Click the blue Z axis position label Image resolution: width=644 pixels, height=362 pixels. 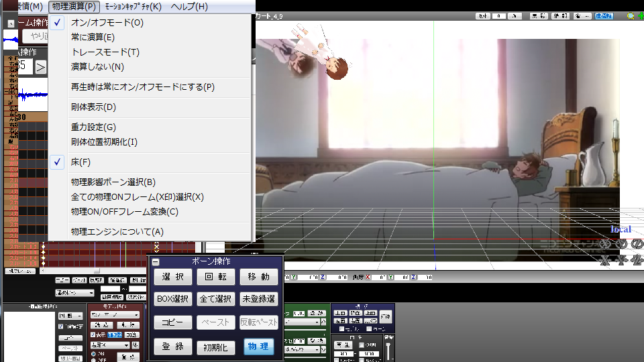click(323, 278)
